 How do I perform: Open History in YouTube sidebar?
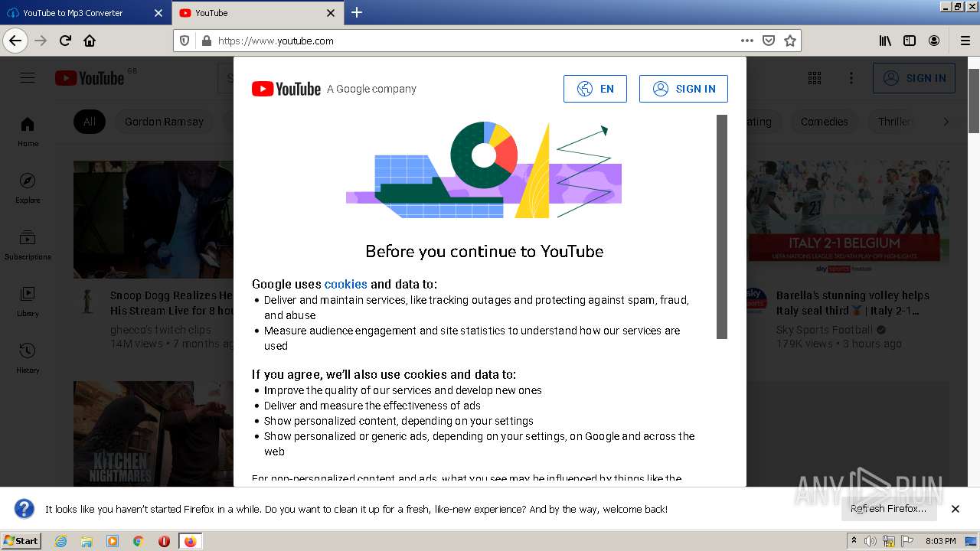point(28,357)
